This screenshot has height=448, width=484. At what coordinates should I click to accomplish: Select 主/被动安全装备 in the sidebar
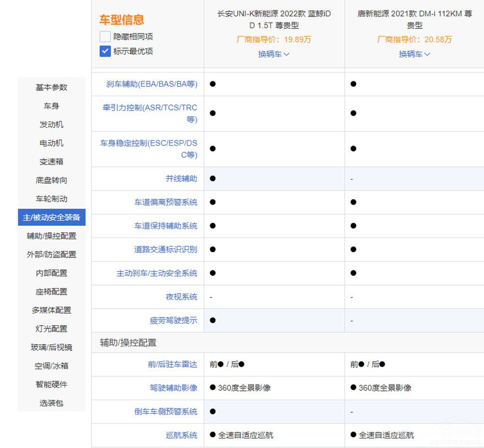click(51, 217)
